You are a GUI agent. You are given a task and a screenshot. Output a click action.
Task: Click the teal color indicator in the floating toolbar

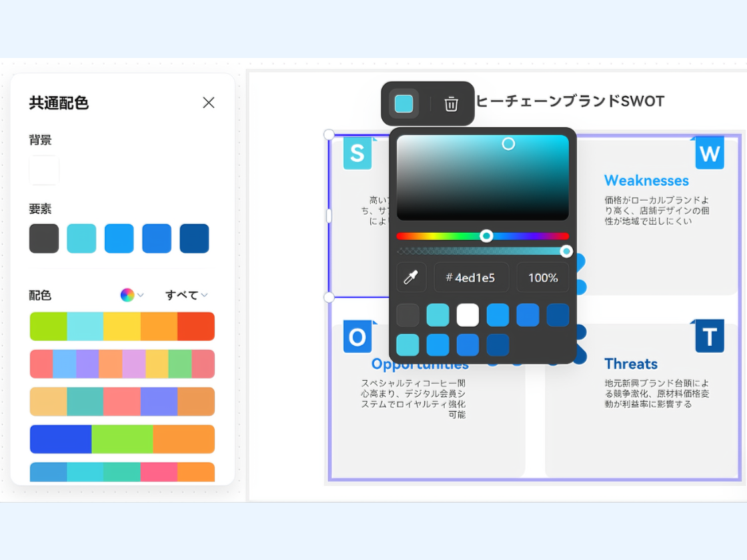click(x=403, y=103)
